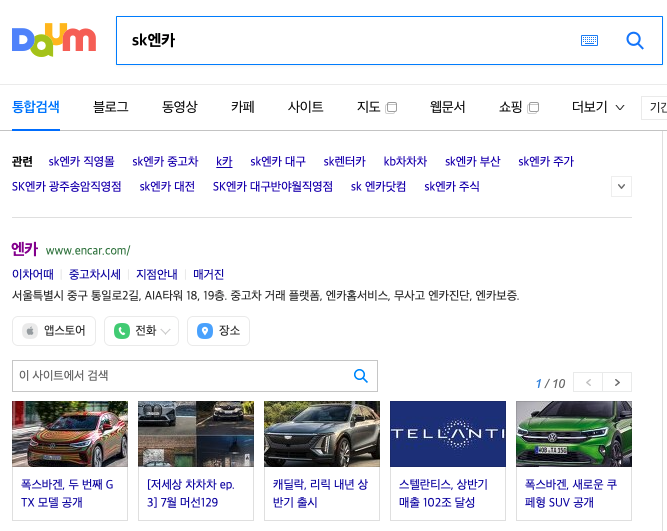Click the 전화 button

click(x=142, y=331)
